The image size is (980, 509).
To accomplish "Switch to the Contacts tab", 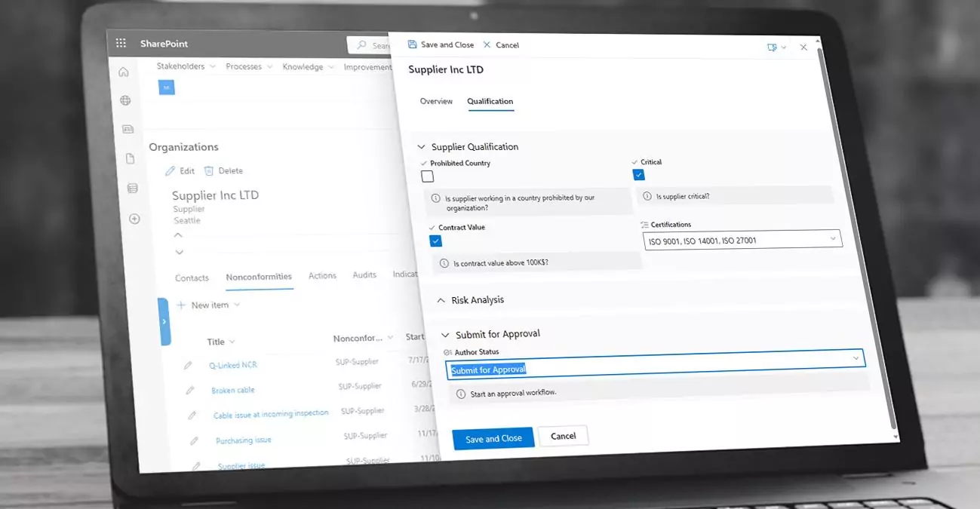I will pyautogui.click(x=192, y=277).
